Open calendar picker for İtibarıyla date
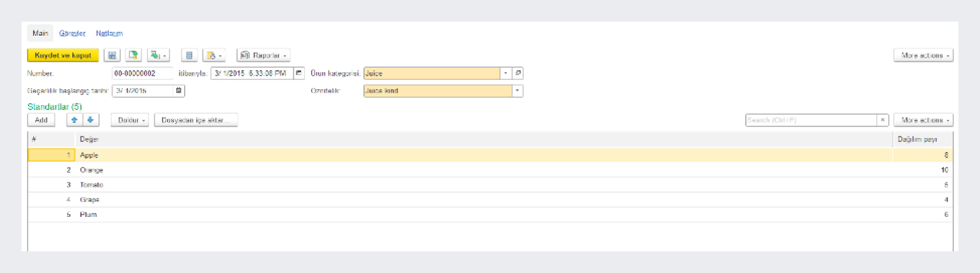The width and height of the screenshot is (980, 273). pos(300,73)
